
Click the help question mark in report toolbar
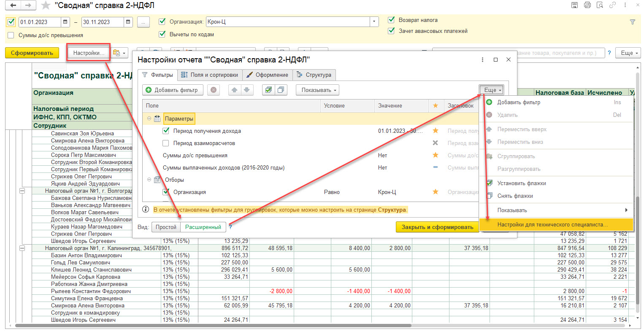[x=609, y=53]
